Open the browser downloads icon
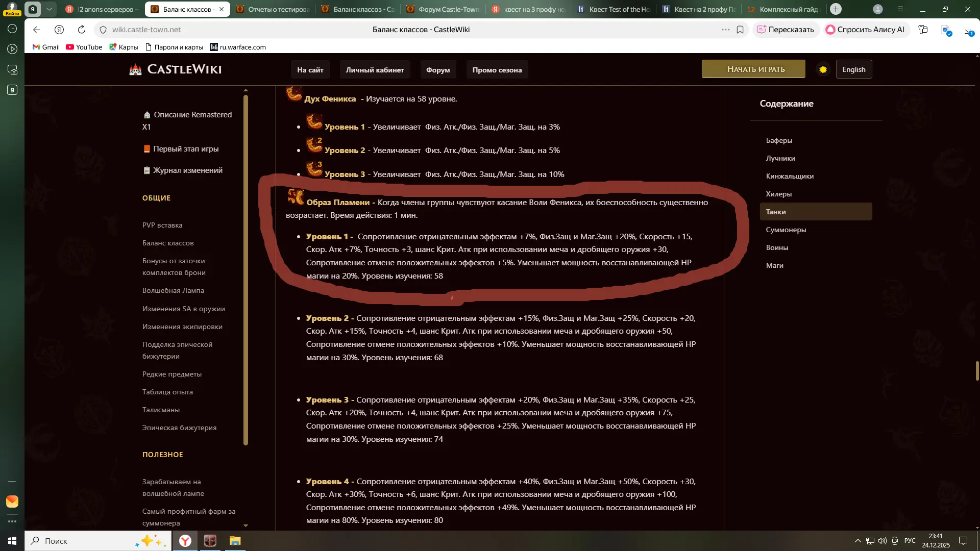980x551 pixels. pos(968,30)
